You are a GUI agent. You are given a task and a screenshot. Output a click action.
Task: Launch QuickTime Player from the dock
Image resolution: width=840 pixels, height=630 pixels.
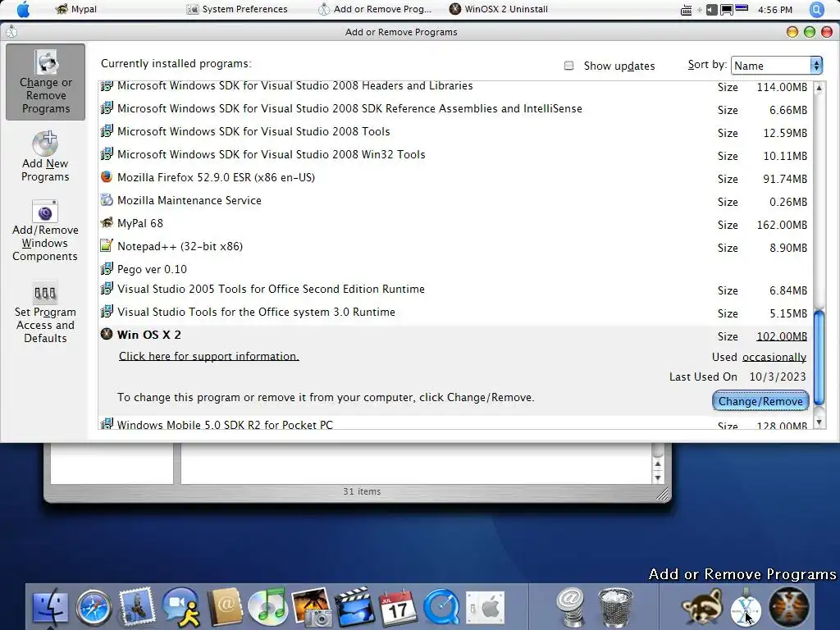tap(441, 608)
